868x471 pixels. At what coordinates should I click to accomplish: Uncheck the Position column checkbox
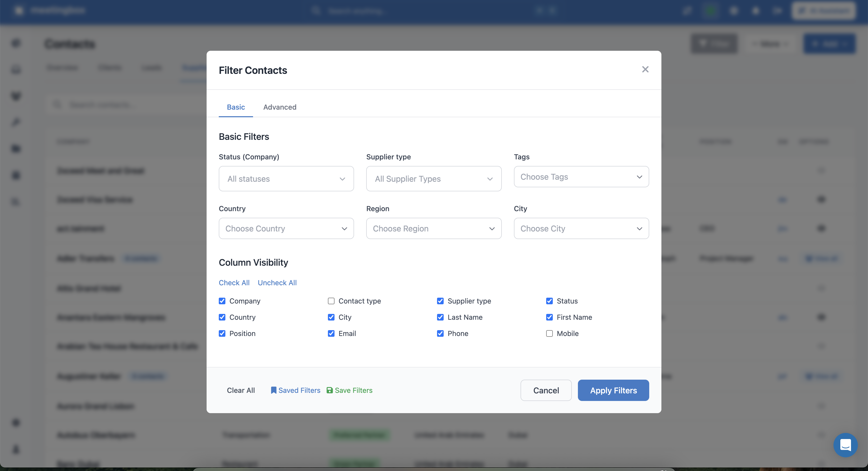(222, 333)
